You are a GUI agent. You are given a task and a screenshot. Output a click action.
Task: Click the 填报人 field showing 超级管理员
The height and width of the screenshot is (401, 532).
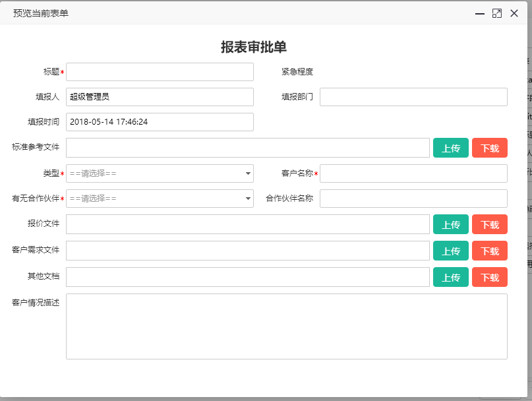[x=160, y=97]
